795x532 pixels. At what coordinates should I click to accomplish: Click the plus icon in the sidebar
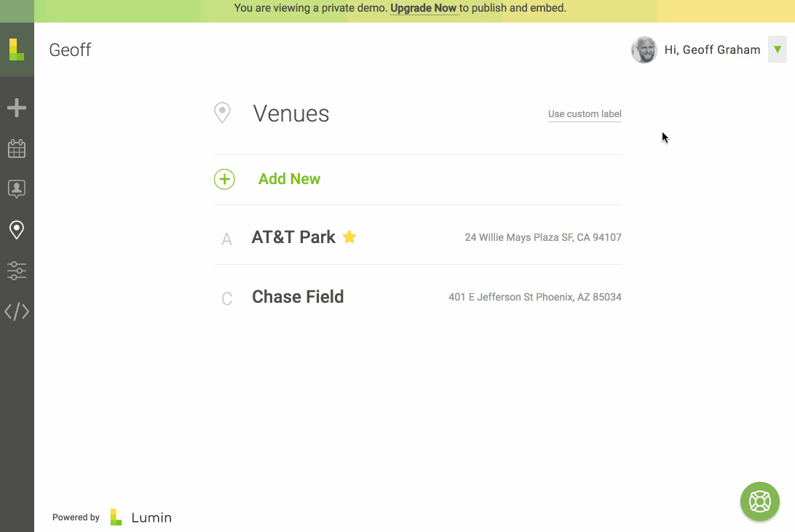click(x=17, y=108)
